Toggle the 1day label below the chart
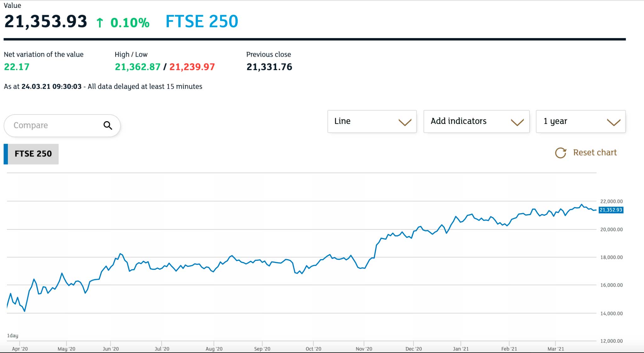The image size is (644, 353). pyautogui.click(x=13, y=336)
